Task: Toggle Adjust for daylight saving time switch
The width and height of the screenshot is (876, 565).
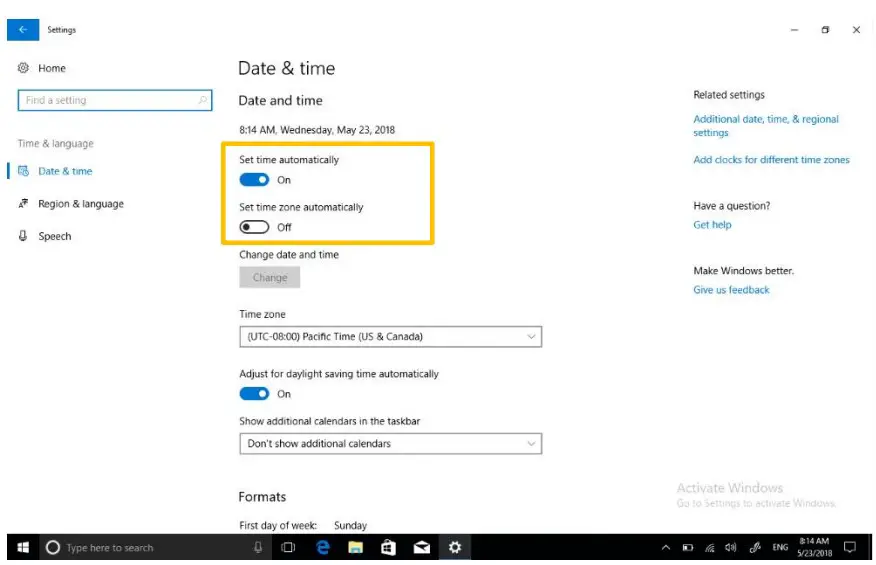Action: (254, 394)
